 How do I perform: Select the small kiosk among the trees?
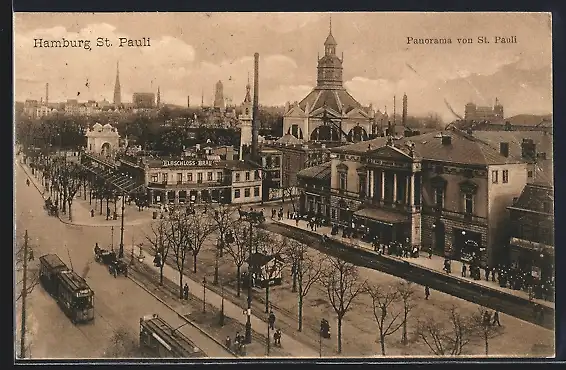266,270
